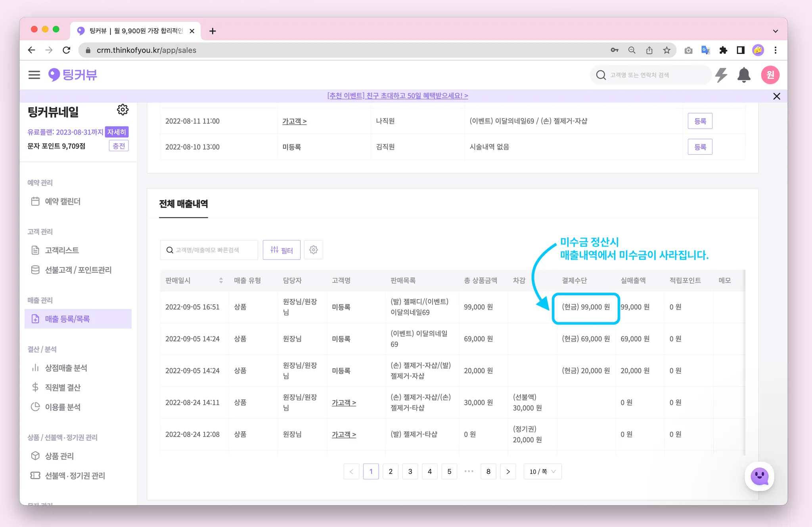Viewport: 812px width, 527px height.
Task: Open the notifications bell
Action: (744, 75)
